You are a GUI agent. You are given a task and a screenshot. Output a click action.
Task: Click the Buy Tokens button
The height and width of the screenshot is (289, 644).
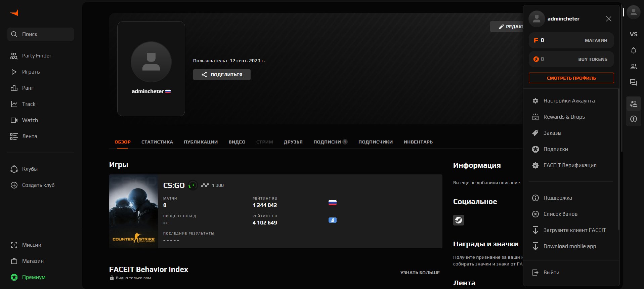592,59
